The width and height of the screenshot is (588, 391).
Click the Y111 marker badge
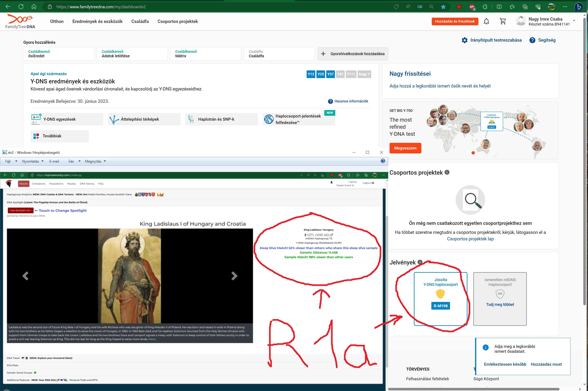(x=351, y=74)
